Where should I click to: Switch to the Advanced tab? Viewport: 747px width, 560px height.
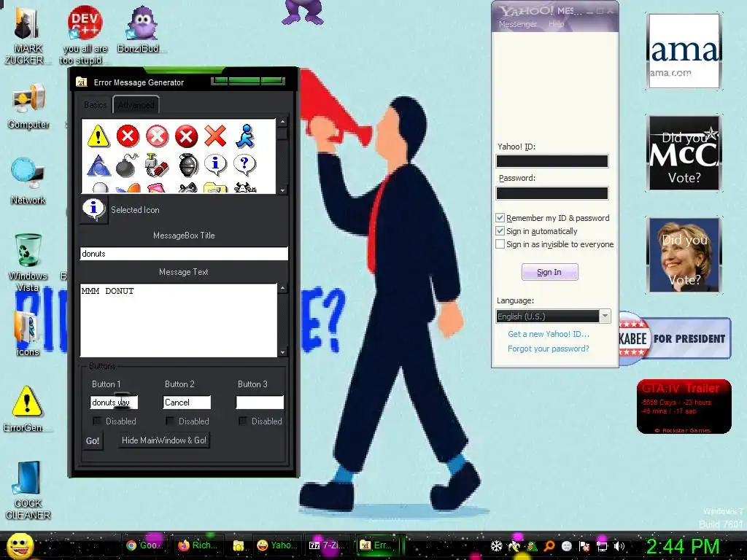pos(136,105)
